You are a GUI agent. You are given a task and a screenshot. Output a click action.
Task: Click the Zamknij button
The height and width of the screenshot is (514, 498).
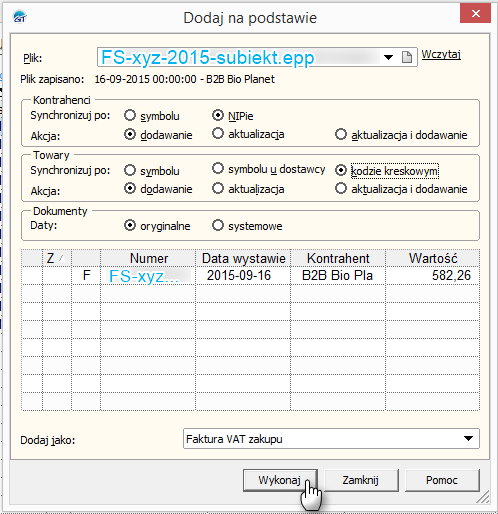pos(361,480)
